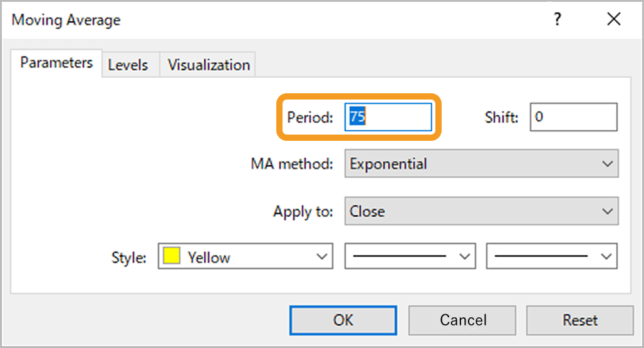
Task: Switch to the Parameters tab
Action: pyautogui.click(x=56, y=63)
